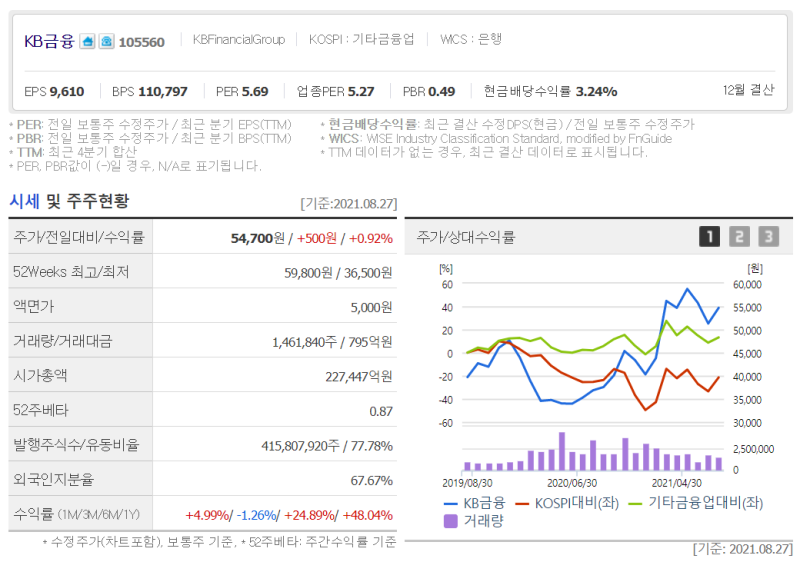Click the 업종PER value 5.27
This screenshot has height=562, width=800.
361,92
